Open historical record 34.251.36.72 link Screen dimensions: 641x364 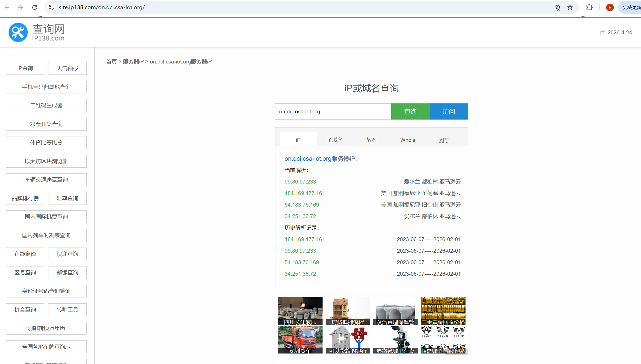click(x=300, y=274)
